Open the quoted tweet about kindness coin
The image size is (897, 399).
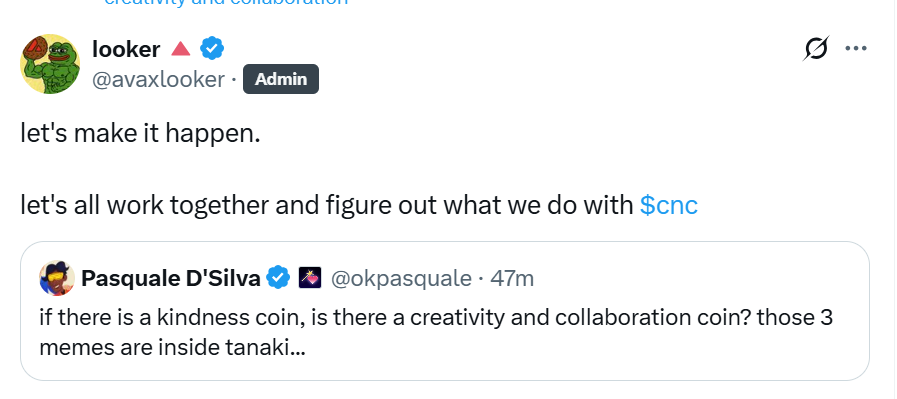pyautogui.click(x=445, y=311)
